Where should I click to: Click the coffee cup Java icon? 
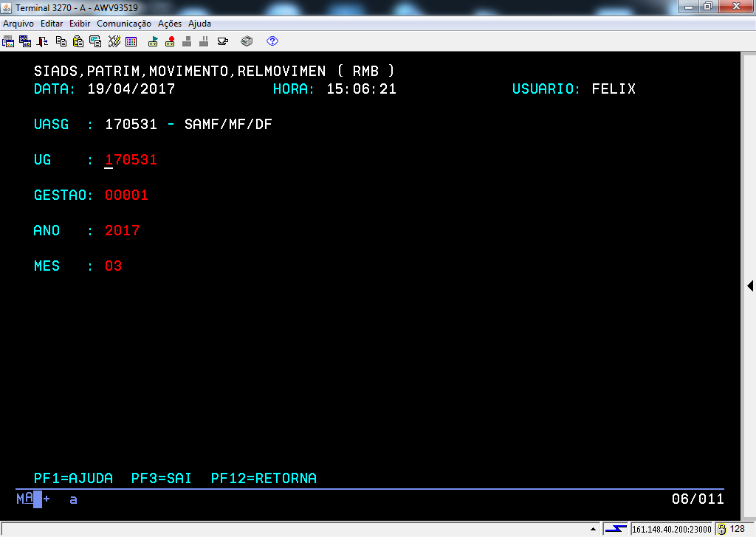click(223, 41)
